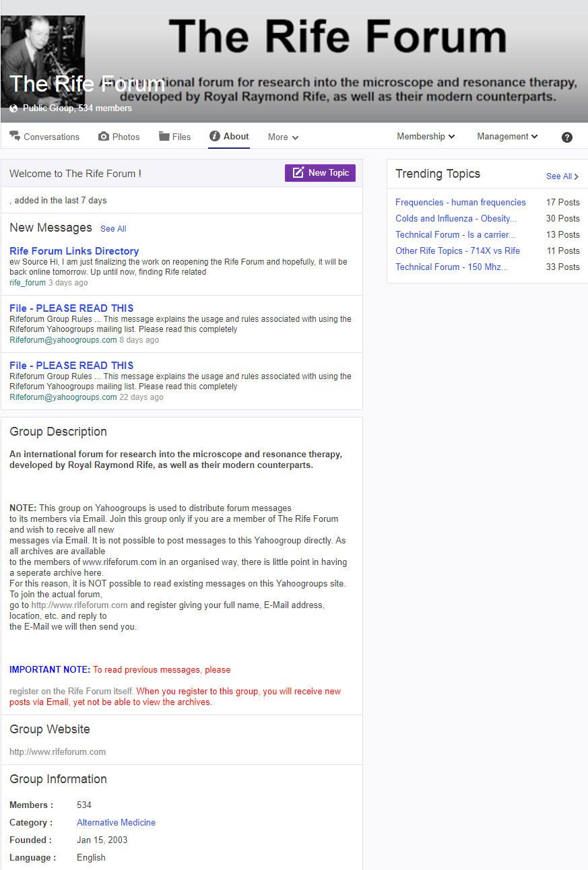Click the Language value English
The width and height of the screenshot is (588, 870).
coord(91,858)
